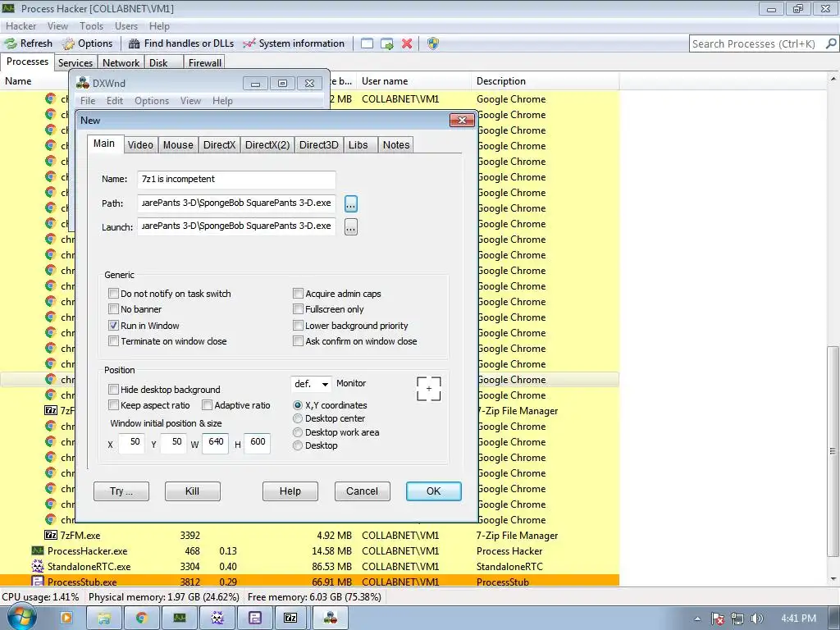The width and height of the screenshot is (840, 630).
Task: Click the Refresh toolbar icon in Process Hacker
Action: coord(11,43)
